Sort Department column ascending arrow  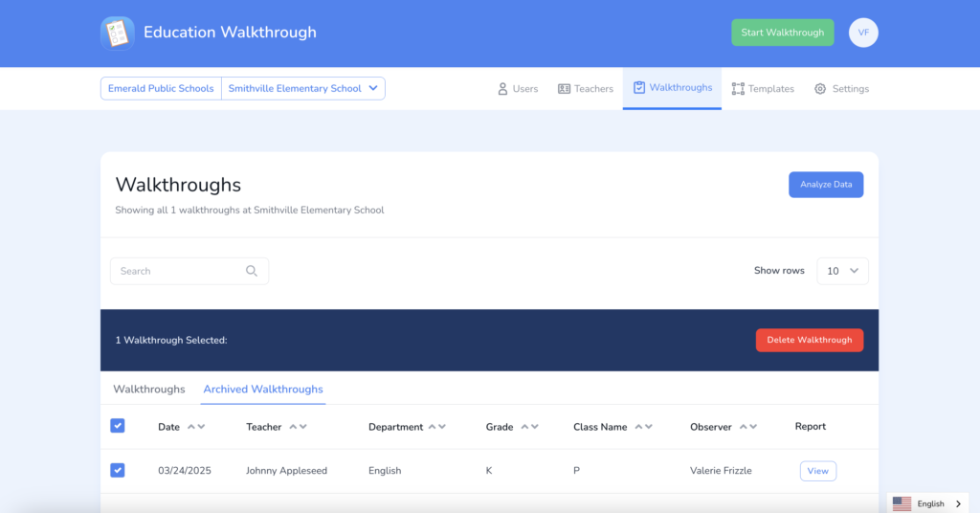[432, 427]
